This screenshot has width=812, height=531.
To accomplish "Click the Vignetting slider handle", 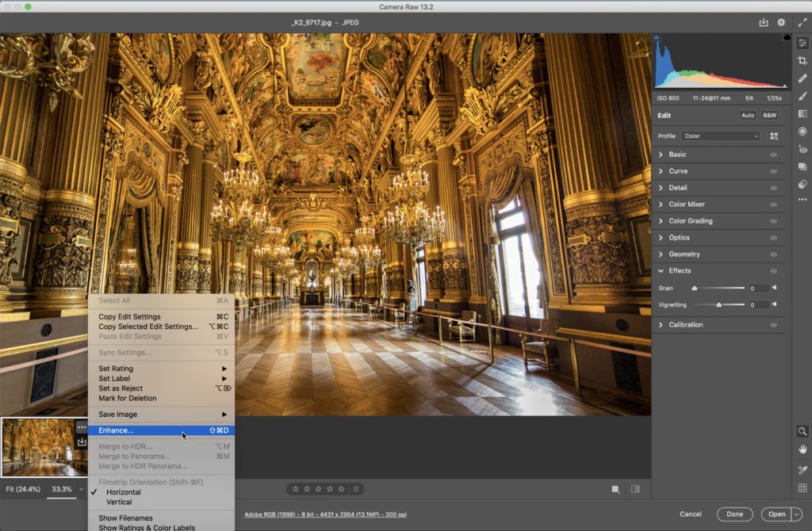I will coord(719,304).
